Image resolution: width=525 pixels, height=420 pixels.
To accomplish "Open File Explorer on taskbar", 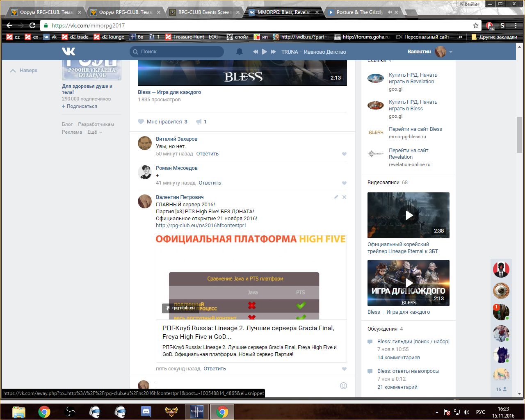I will (x=18, y=412).
